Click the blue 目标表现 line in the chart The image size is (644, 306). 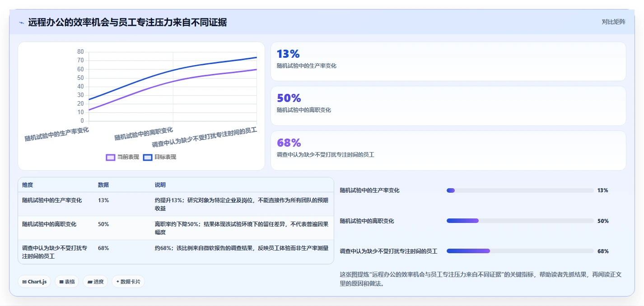[173, 71]
